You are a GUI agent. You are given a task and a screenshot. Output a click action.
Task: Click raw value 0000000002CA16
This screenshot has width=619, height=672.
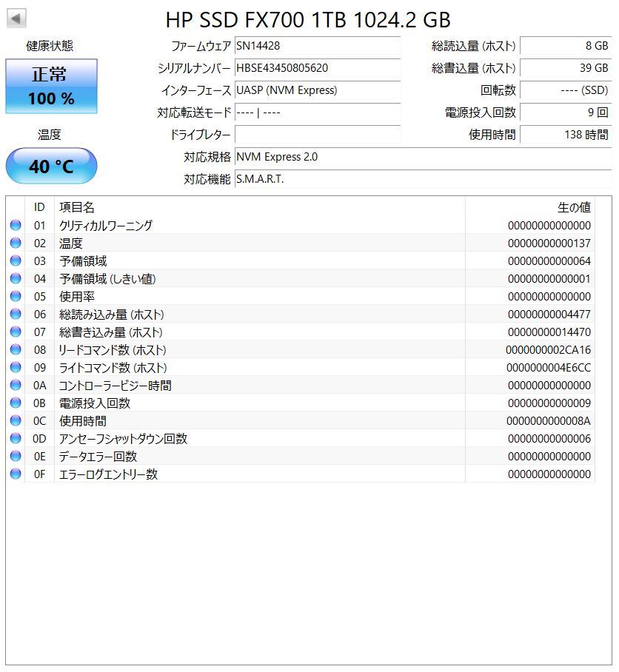(x=548, y=350)
